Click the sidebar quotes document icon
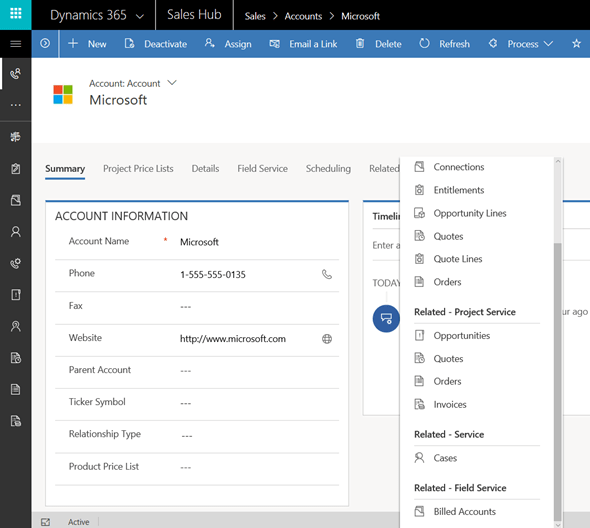The width and height of the screenshot is (590, 528). pos(15,358)
